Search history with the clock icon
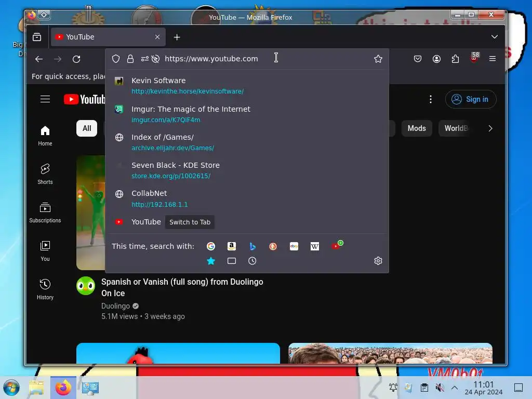This screenshot has height=399, width=532. [252, 261]
